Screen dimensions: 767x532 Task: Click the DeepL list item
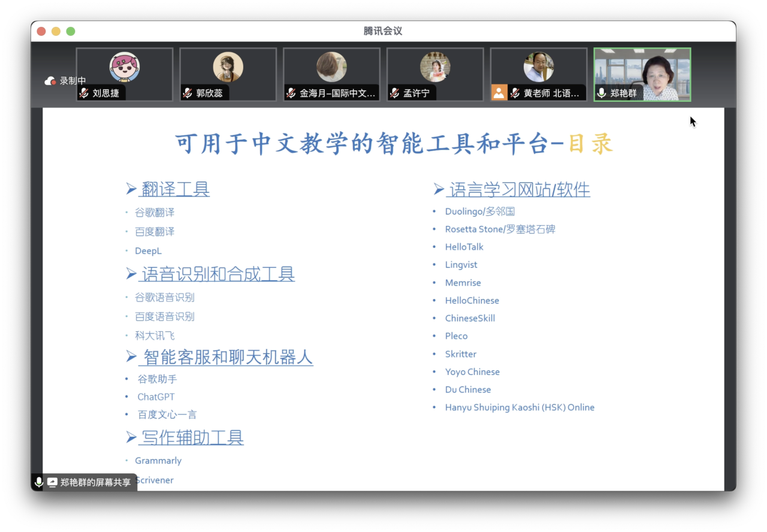[x=148, y=251]
